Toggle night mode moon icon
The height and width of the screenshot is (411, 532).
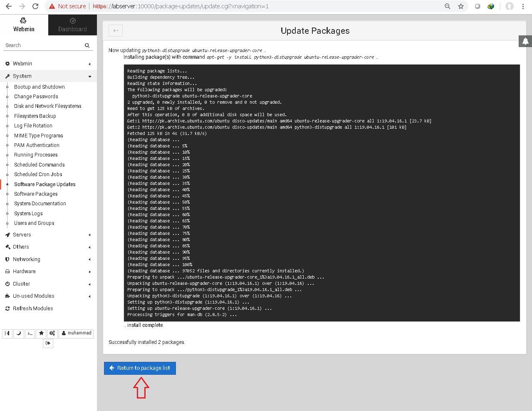click(19, 334)
